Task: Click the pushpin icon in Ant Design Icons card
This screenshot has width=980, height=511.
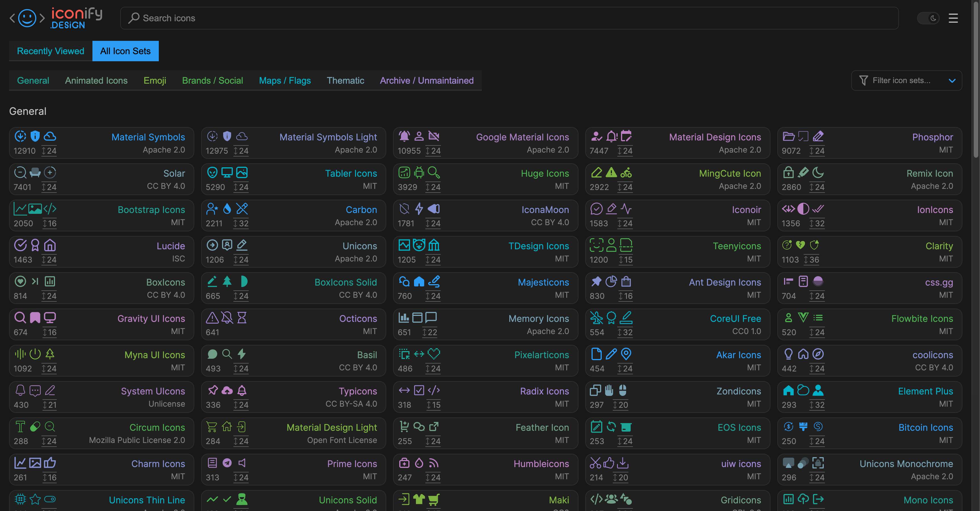Action: click(597, 281)
